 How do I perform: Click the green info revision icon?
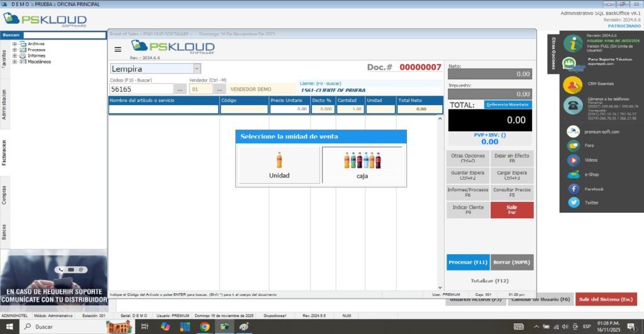572,43
